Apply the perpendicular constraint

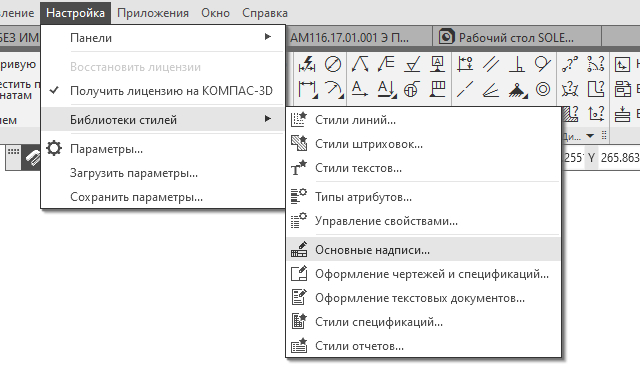point(517,64)
